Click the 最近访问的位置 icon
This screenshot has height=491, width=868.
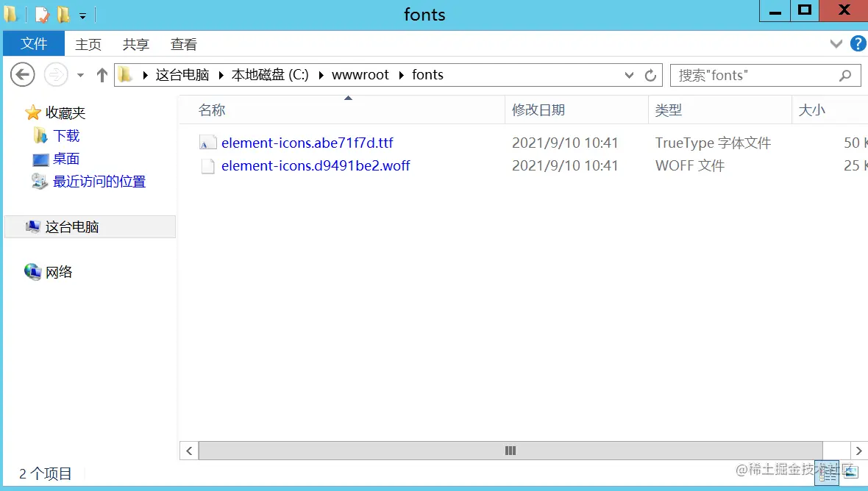[x=39, y=181]
